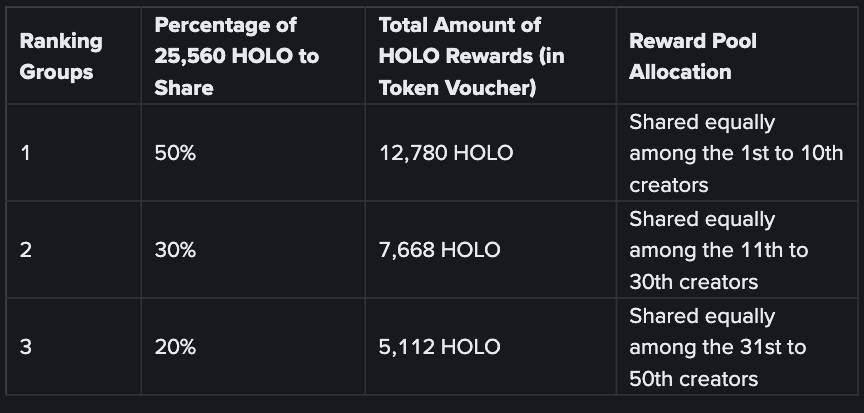Click ranking group 2 cell
Image resolution: width=864 pixels, height=413 pixels.
(x=25, y=250)
